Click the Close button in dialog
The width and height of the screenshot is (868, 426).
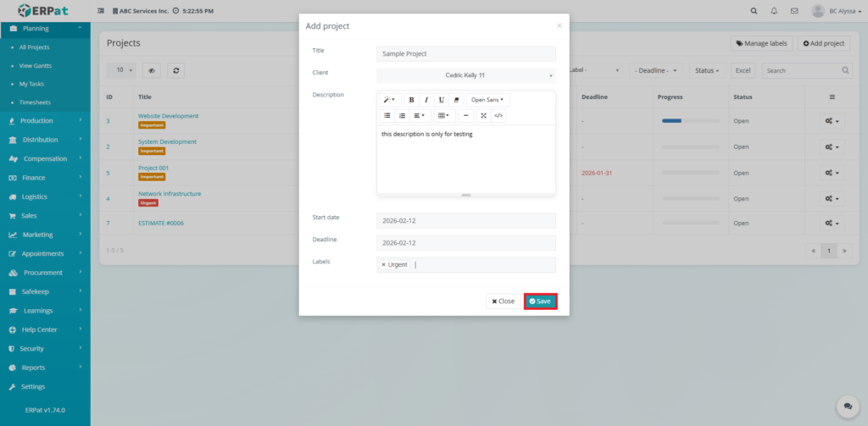tap(504, 301)
